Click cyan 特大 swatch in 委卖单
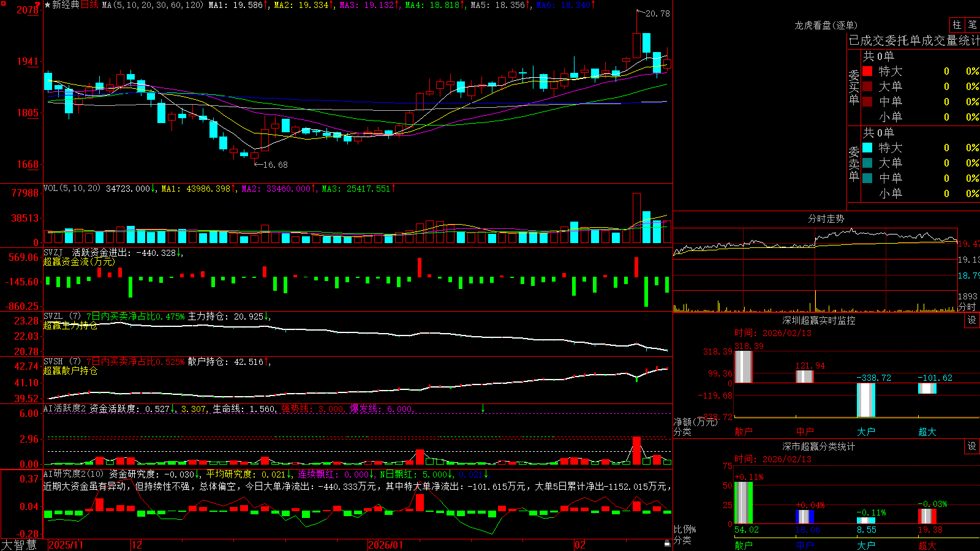This screenshot has width=980, height=551. [x=867, y=148]
